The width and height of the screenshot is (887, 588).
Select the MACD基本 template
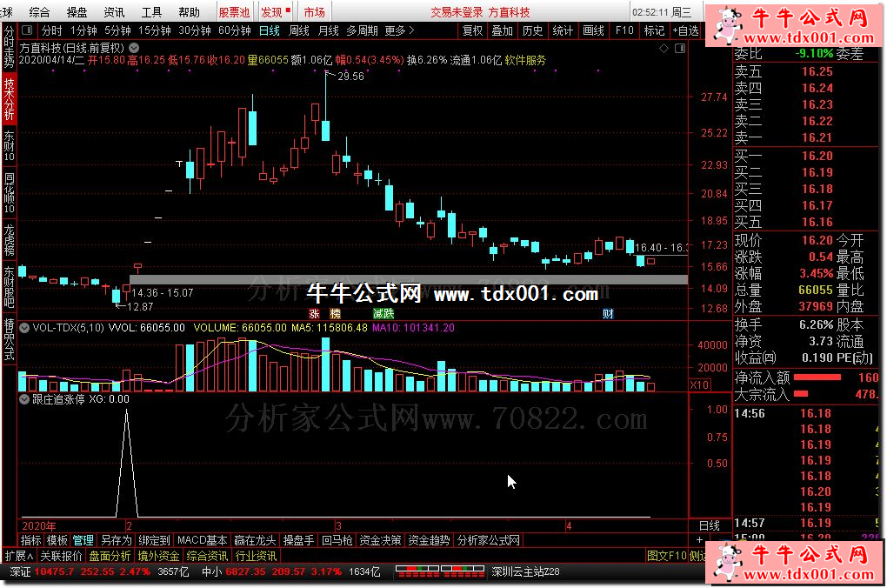point(202,540)
